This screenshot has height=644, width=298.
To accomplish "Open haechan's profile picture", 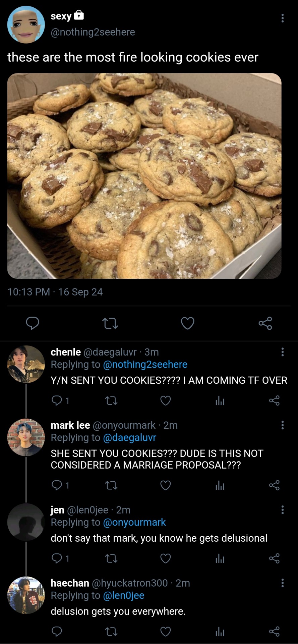I will (x=26, y=595).
